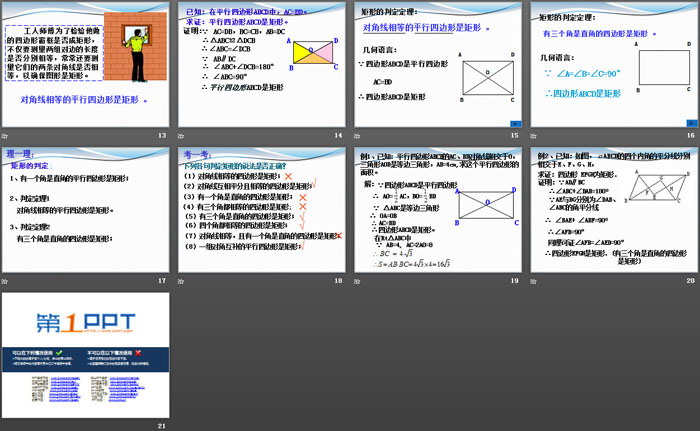Click animation star icon under slide 18
700x431 pixels.
pyautogui.click(x=181, y=281)
